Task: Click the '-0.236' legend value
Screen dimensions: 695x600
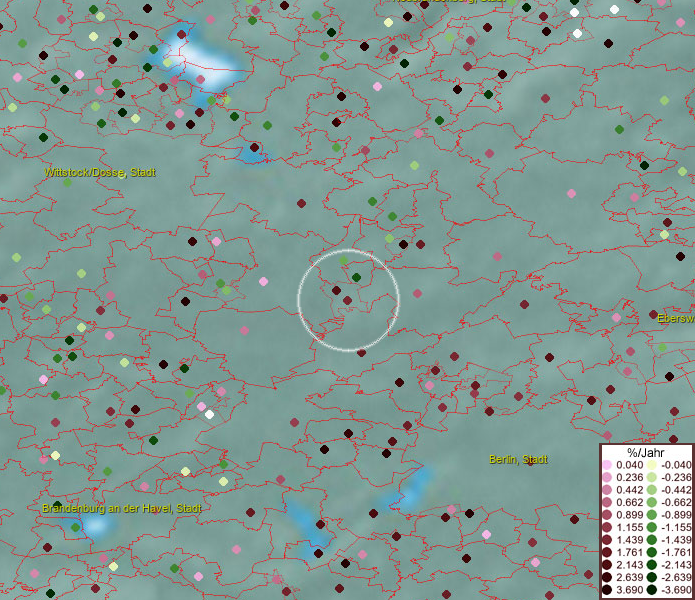Action: click(x=676, y=477)
